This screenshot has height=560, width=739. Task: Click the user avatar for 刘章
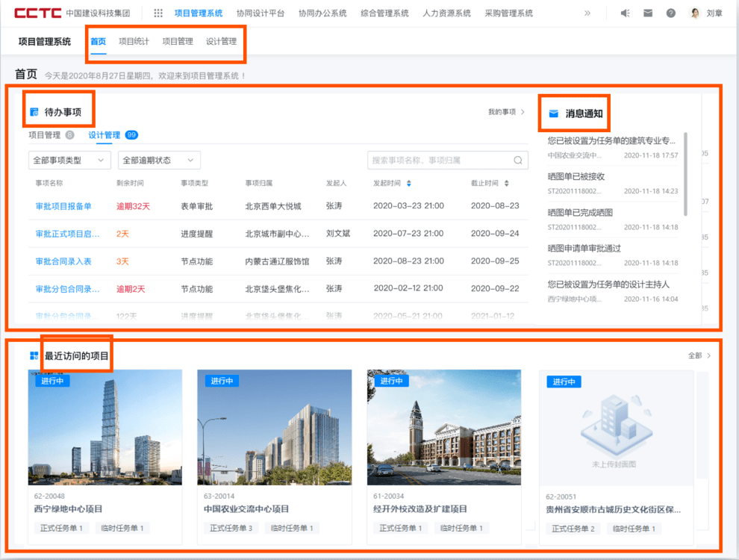[x=695, y=13]
